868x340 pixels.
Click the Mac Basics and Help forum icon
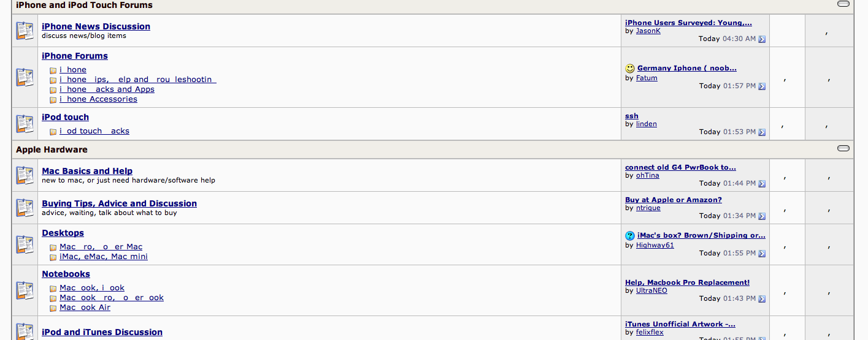tap(25, 175)
